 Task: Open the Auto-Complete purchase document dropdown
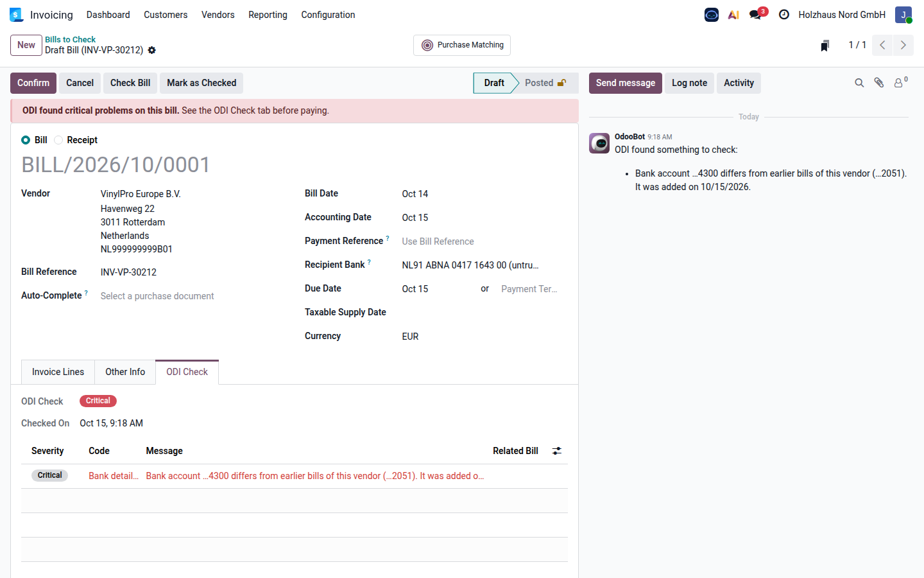[193, 296]
